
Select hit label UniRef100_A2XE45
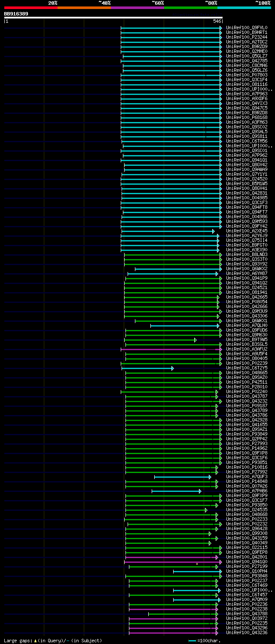pyautogui.click(x=247, y=231)
